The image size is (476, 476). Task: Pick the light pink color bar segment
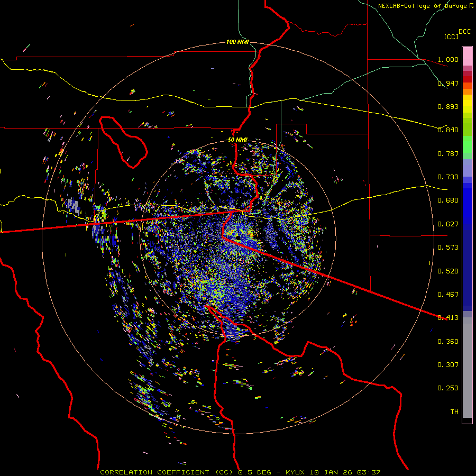[467, 57]
